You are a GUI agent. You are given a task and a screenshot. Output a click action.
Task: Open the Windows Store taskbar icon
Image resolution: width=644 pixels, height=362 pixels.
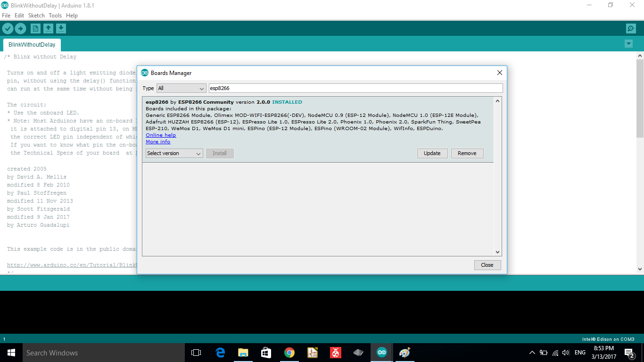click(266, 353)
